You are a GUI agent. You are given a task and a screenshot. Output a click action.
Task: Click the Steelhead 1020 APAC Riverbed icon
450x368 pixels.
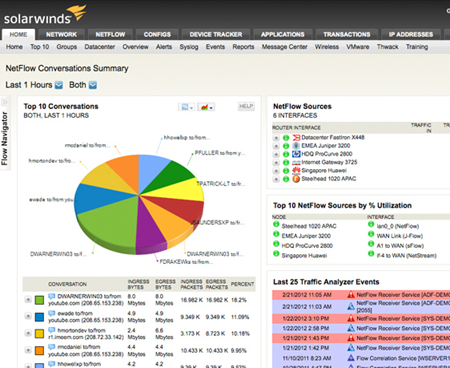tap(296, 179)
